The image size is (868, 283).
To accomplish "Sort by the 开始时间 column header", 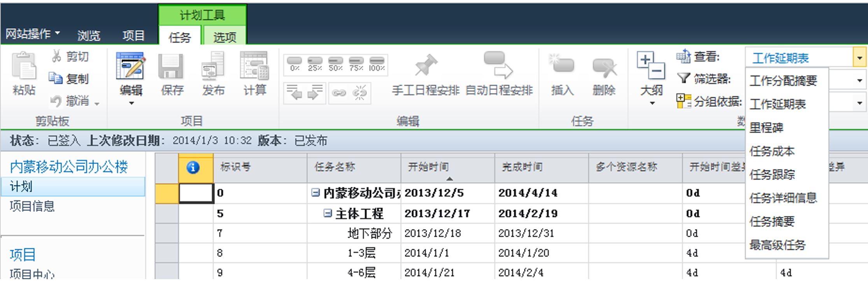I will [428, 167].
